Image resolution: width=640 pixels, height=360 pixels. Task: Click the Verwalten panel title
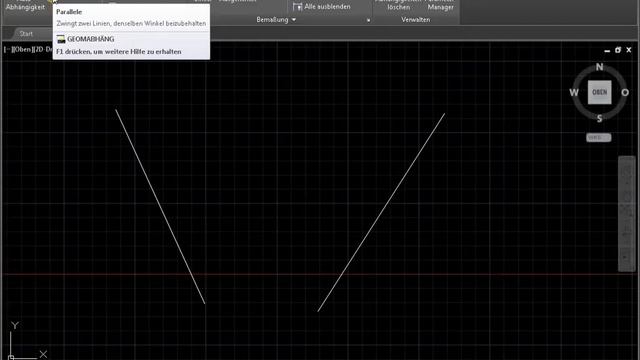[415, 20]
